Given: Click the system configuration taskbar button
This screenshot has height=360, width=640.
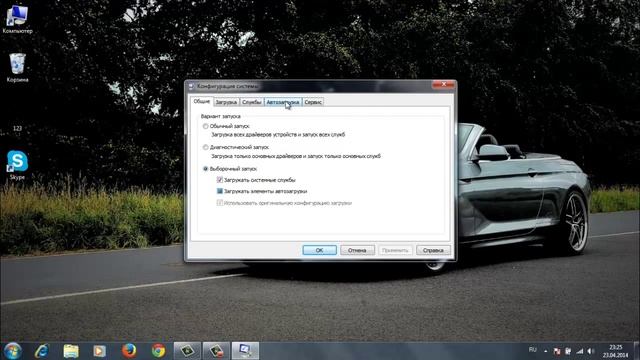Looking at the screenshot, I should coord(245,351).
